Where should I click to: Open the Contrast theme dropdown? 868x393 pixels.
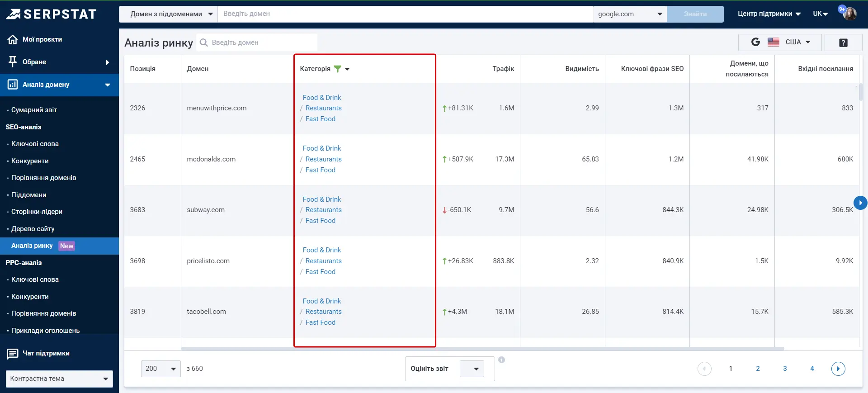tap(59, 379)
